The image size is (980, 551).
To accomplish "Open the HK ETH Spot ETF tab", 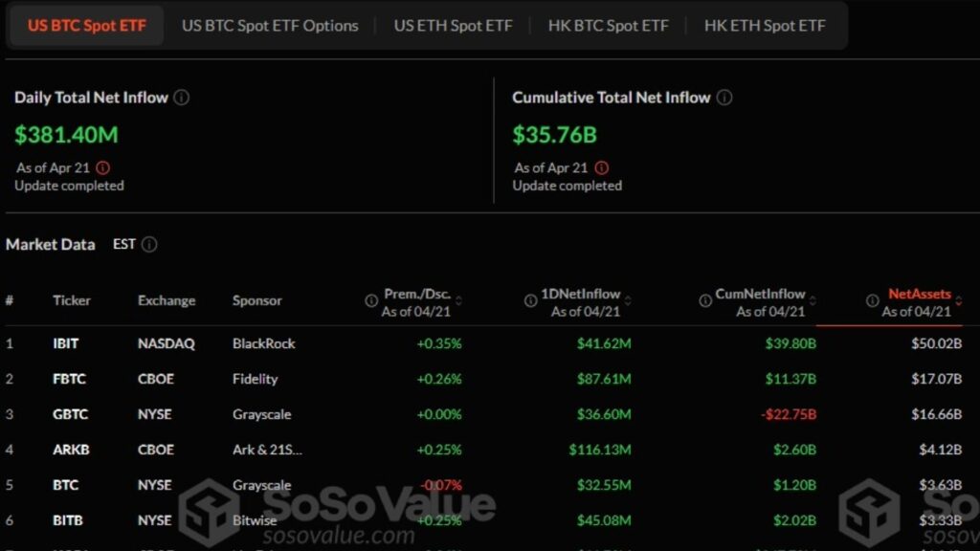I will coord(765,26).
